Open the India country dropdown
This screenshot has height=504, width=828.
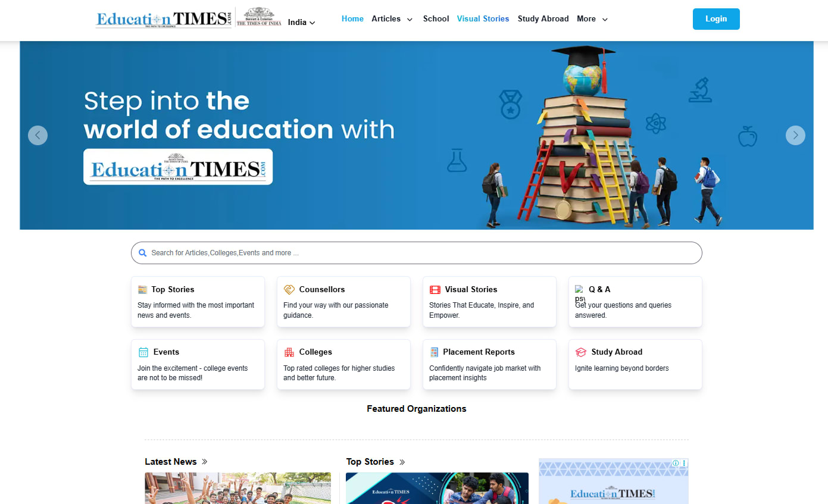point(302,23)
